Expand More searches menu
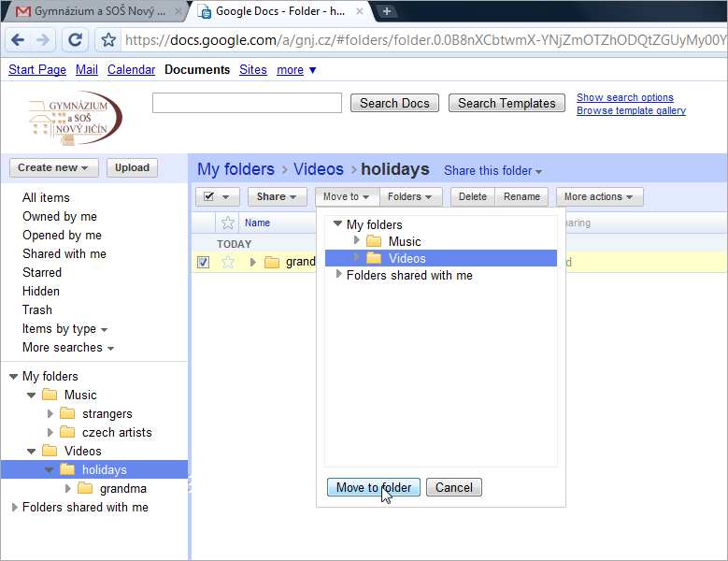Screen dimensions: 728x561 tap(68, 348)
